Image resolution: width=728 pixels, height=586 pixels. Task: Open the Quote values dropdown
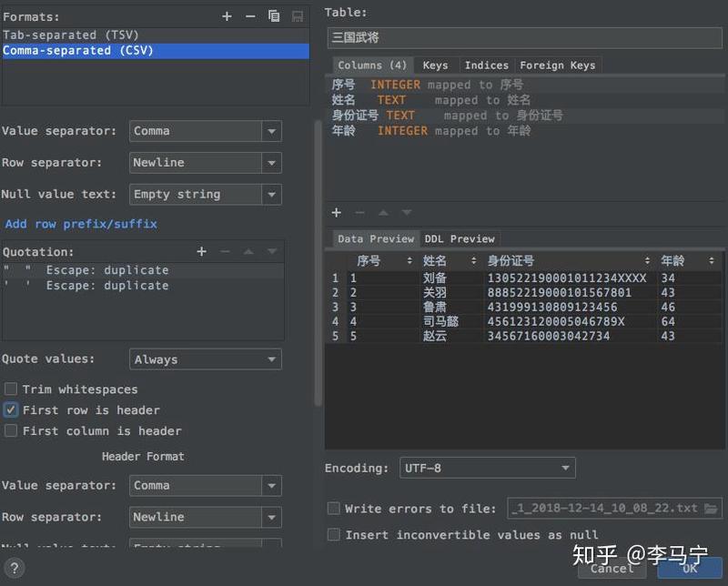205,359
